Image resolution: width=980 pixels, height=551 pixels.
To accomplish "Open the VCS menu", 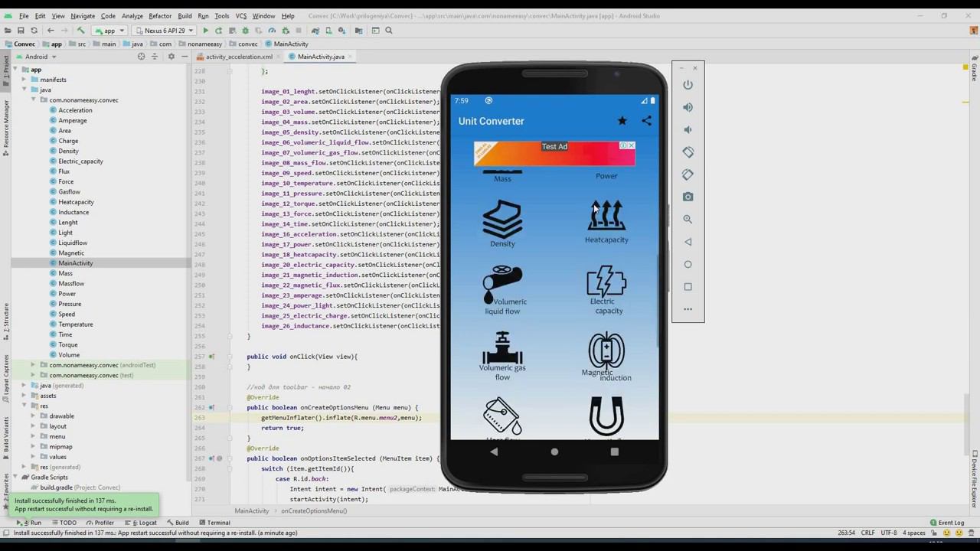I will (x=241, y=15).
